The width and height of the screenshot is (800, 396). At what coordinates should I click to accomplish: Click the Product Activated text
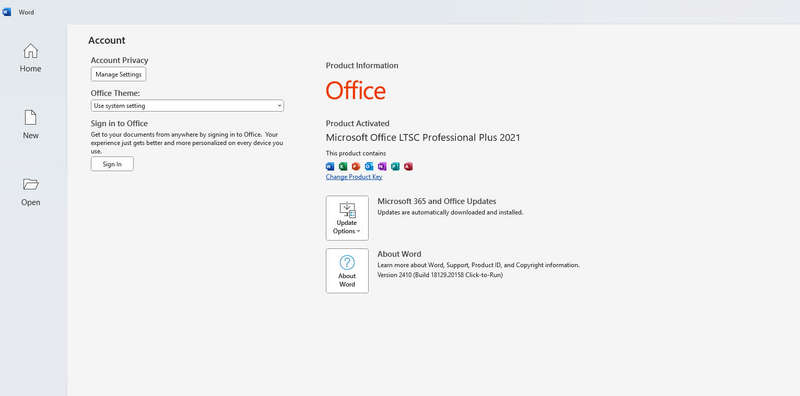click(x=357, y=123)
